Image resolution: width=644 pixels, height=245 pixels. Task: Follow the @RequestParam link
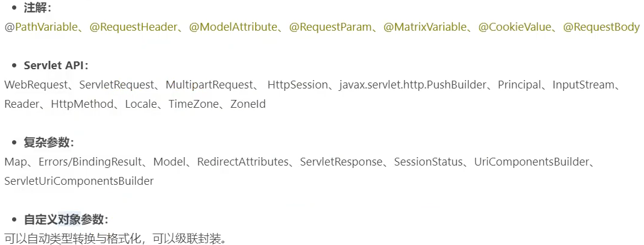pyautogui.click(x=330, y=28)
